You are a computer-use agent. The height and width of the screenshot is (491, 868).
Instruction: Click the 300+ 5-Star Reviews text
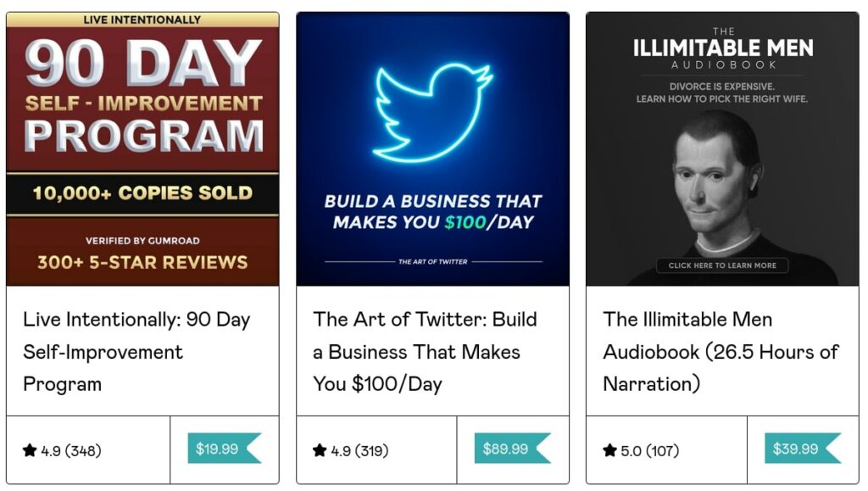point(142,262)
